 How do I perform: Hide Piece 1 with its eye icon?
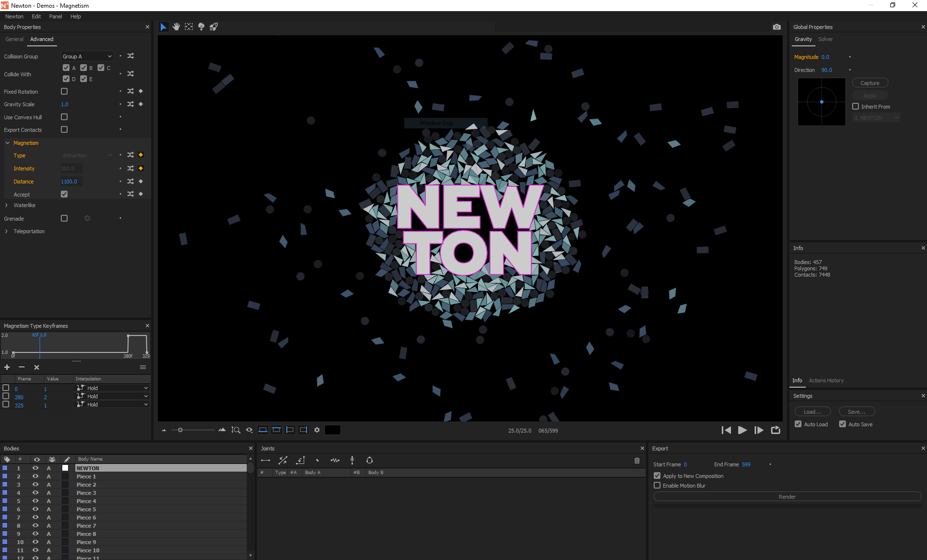[35, 476]
